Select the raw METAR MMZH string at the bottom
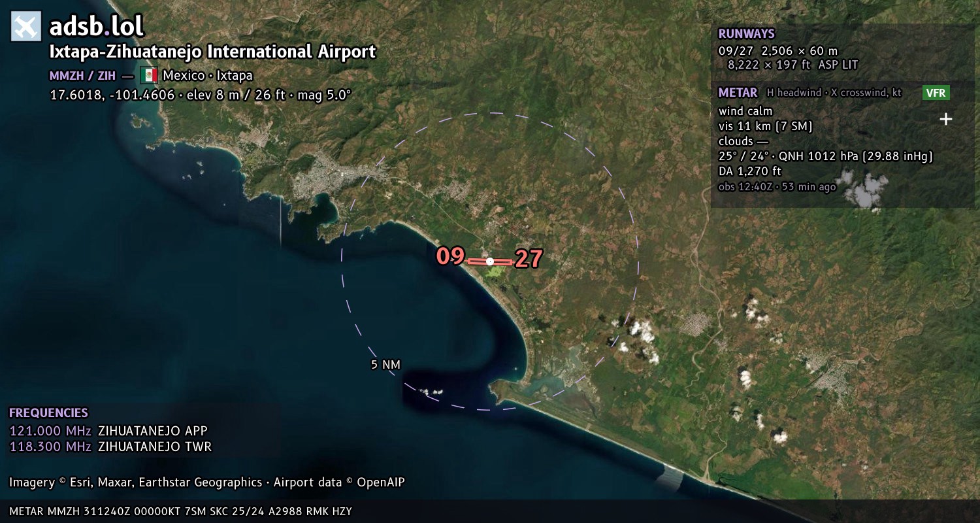 pos(180,511)
